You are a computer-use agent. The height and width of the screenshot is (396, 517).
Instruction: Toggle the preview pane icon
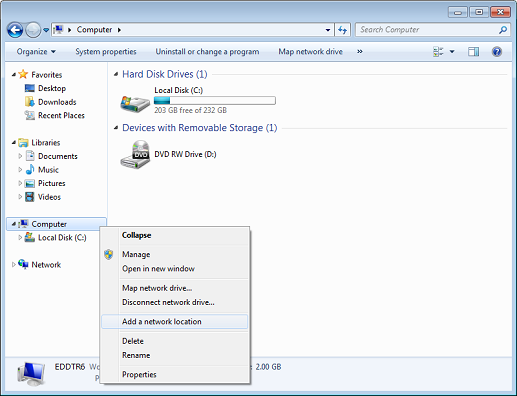pyautogui.click(x=473, y=52)
